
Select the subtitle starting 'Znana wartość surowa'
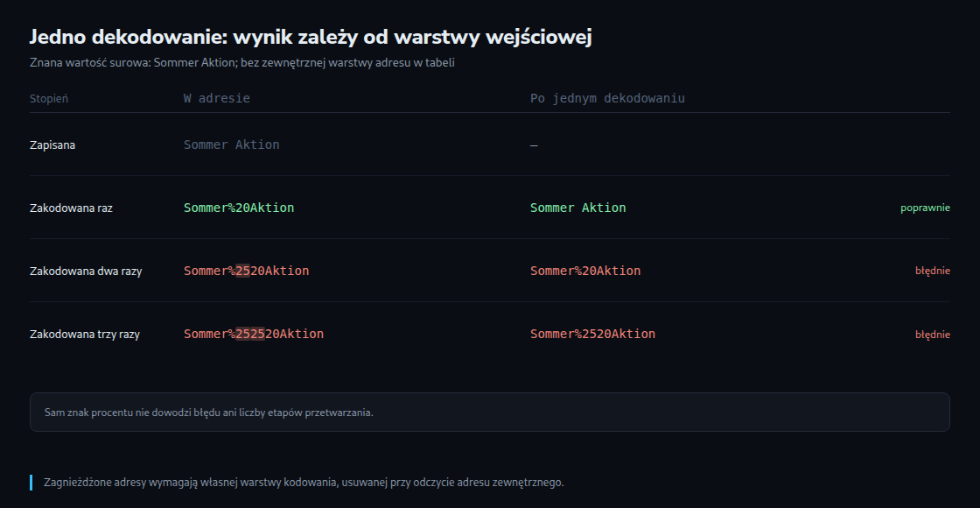click(x=241, y=62)
